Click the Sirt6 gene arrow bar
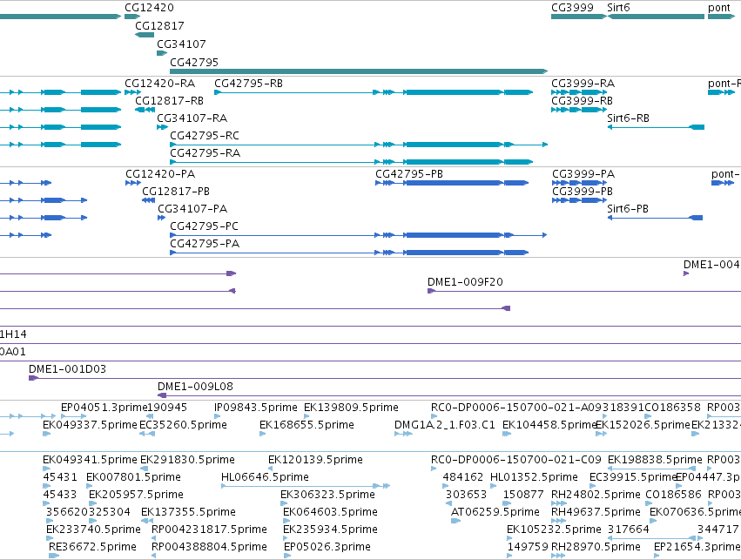The height and width of the screenshot is (560, 741). coord(656,17)
